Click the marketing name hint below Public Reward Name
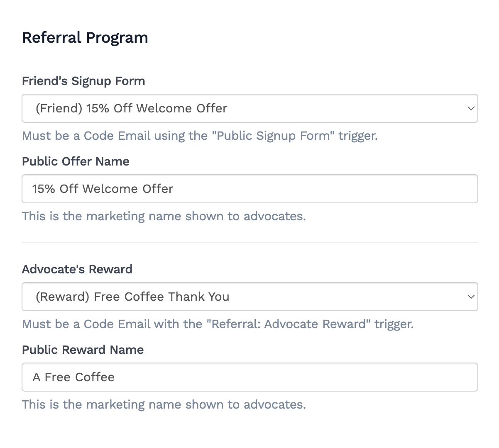 coord(164,404)
